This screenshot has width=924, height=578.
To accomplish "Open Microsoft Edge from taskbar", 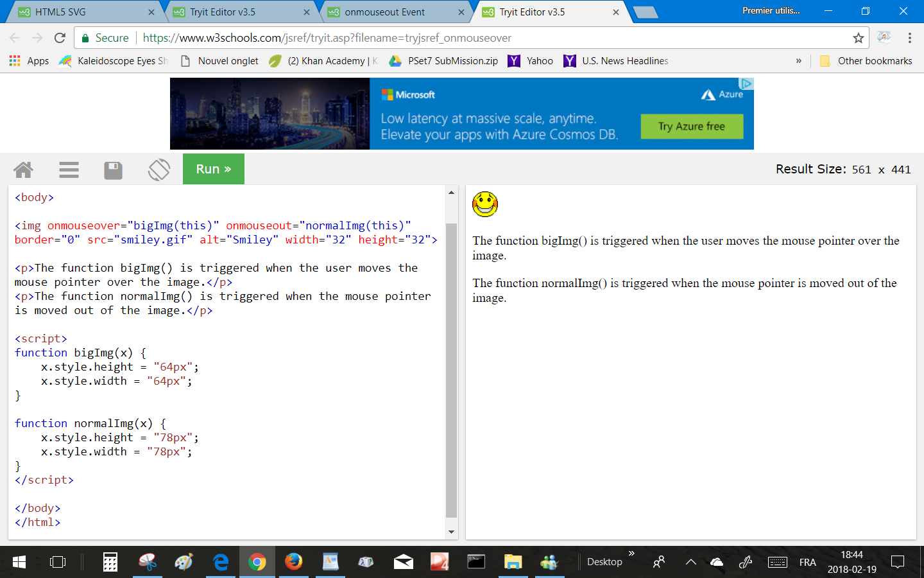I will pos(221,562).
